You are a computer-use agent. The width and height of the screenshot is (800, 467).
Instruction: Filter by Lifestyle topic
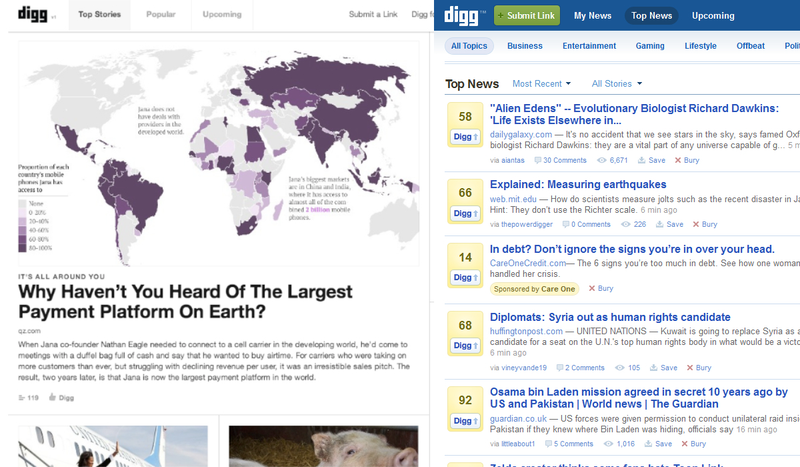click(701, 46)
